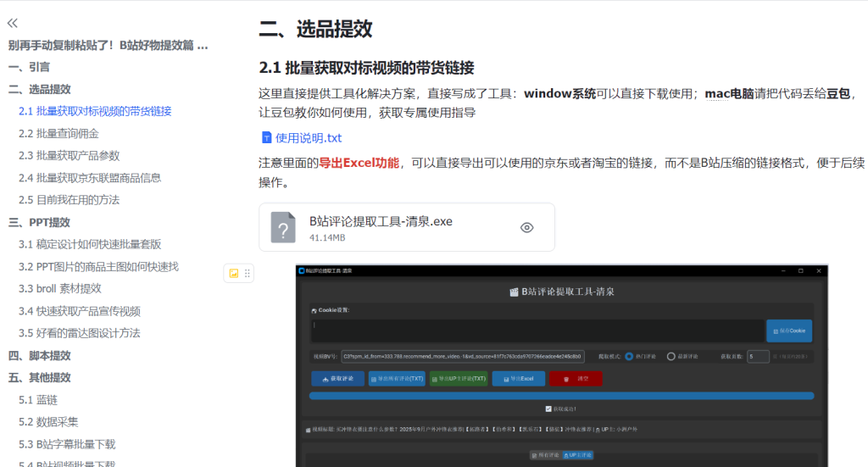Viewport: 868px width, 467px height.
Task: Click red 清空 button in embedded screenshot
Action: (x=576, y=379)
